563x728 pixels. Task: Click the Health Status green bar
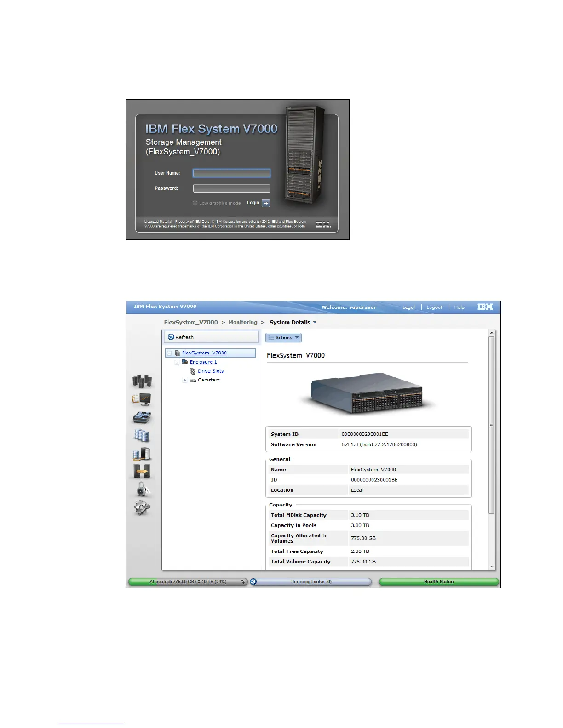[x=439, y=581]
